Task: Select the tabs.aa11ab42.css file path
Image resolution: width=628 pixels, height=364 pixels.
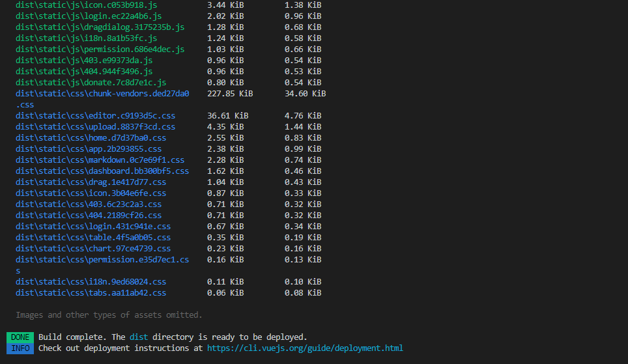Action: click(x=91, y=293)
